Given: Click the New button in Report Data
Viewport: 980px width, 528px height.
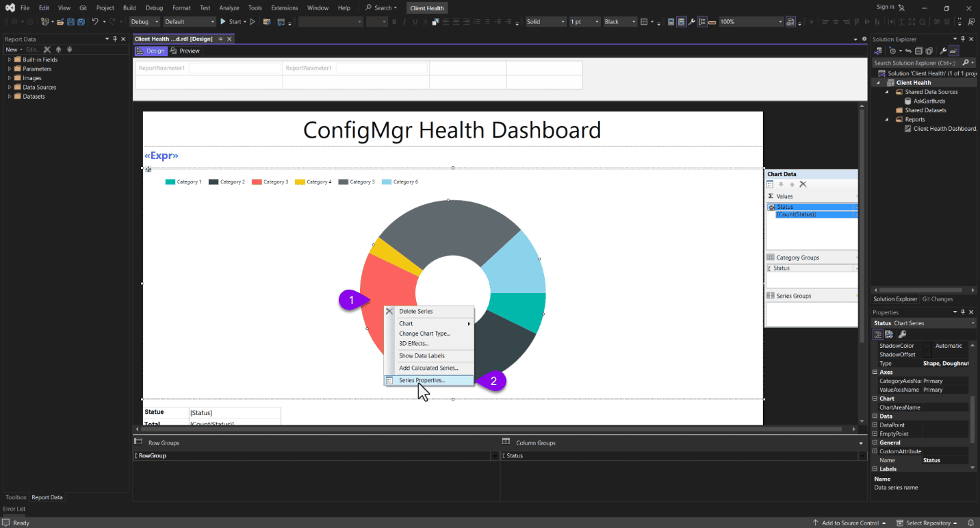Looking at the screenshot, I should (13, 49).
